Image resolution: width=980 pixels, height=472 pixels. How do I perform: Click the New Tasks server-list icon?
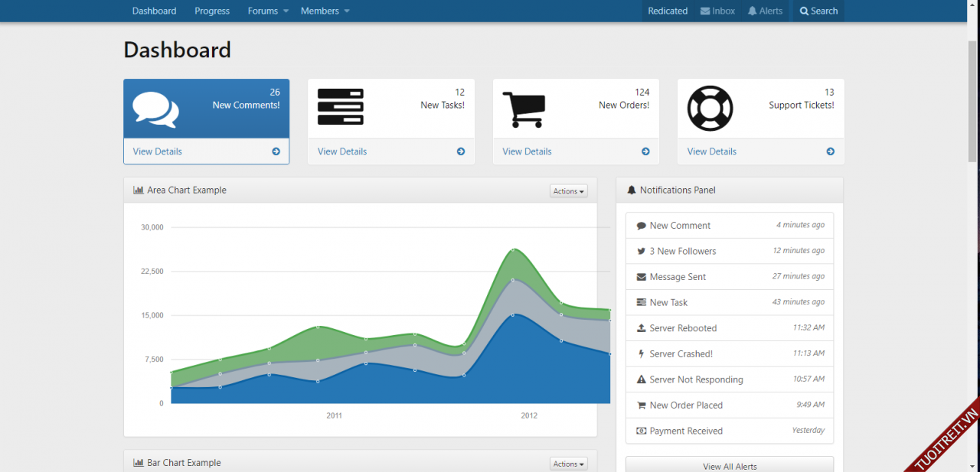[x=341, y=107]
